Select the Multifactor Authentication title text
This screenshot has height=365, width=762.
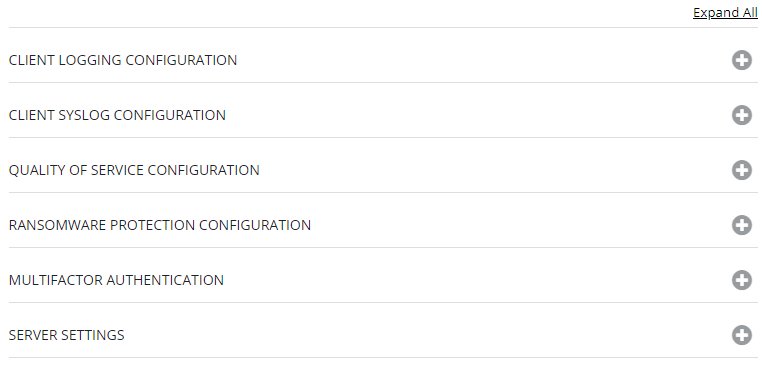click(x=116, y=280)
